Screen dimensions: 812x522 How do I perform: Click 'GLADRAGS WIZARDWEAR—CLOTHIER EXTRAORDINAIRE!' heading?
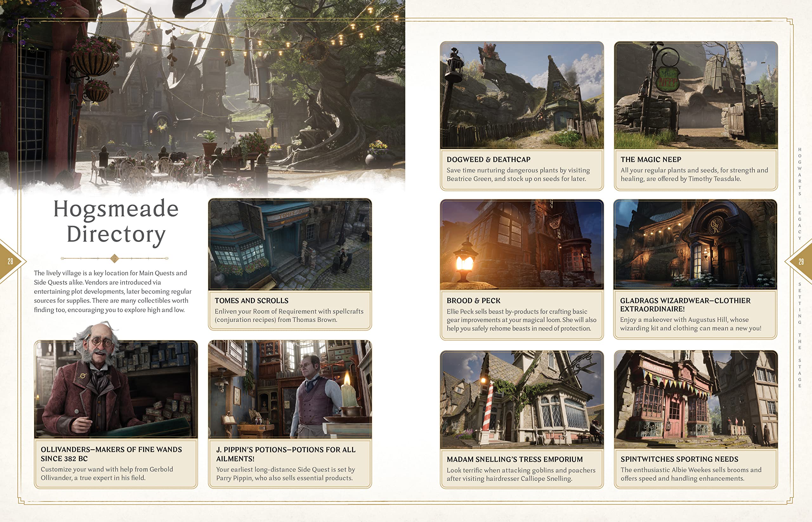(x=685, y=305)
